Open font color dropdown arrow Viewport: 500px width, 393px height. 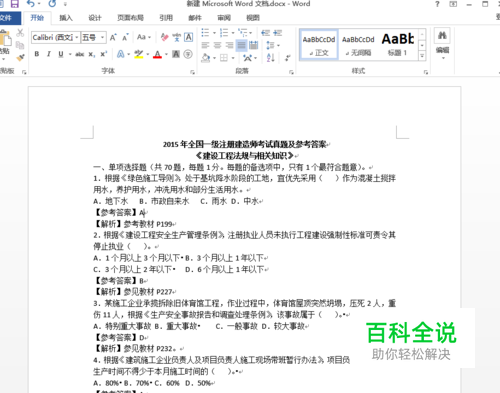tap(166, 54)
